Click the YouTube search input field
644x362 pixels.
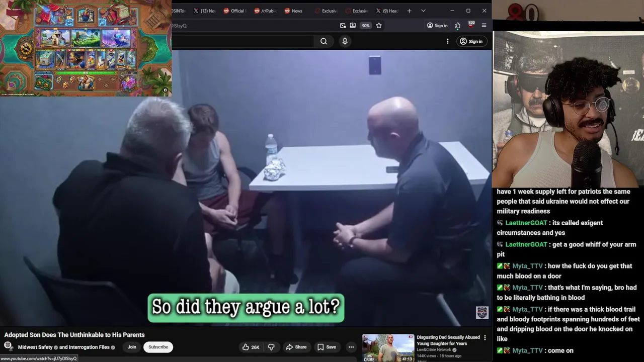[243, 41]
